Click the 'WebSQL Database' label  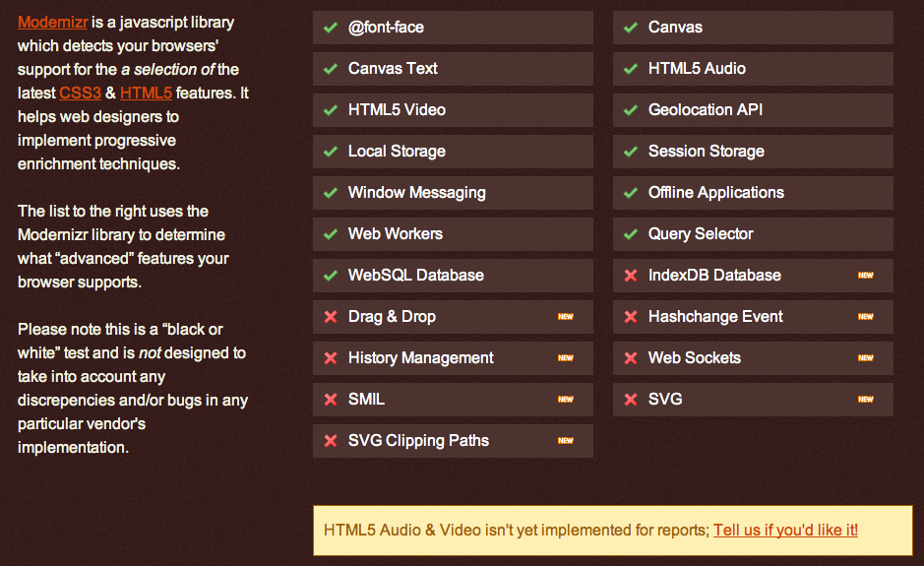coord(415,275)
